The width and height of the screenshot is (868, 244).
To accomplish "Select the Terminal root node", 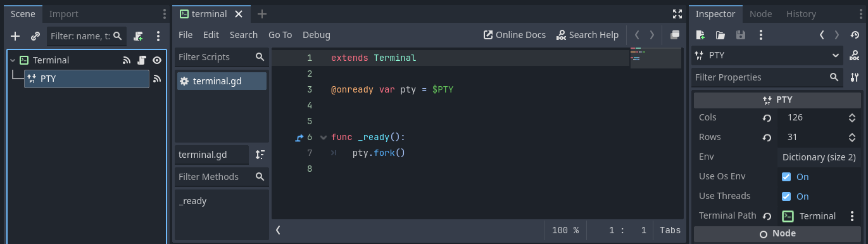I will (x=51, y=60).
